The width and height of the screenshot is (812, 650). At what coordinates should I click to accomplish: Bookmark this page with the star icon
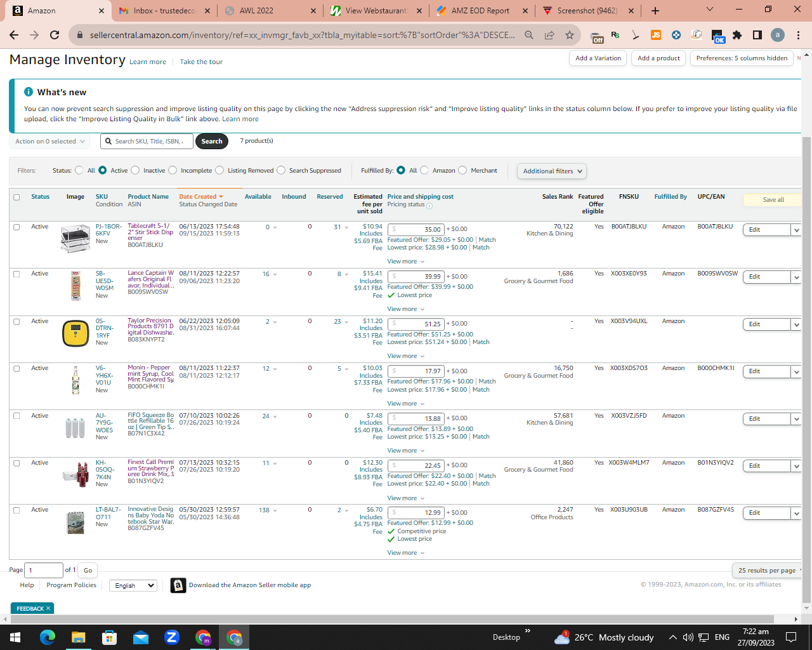point(570,35)
